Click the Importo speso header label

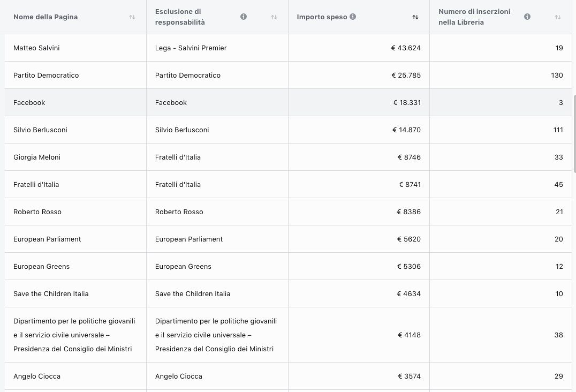click(x=322, y=17)
